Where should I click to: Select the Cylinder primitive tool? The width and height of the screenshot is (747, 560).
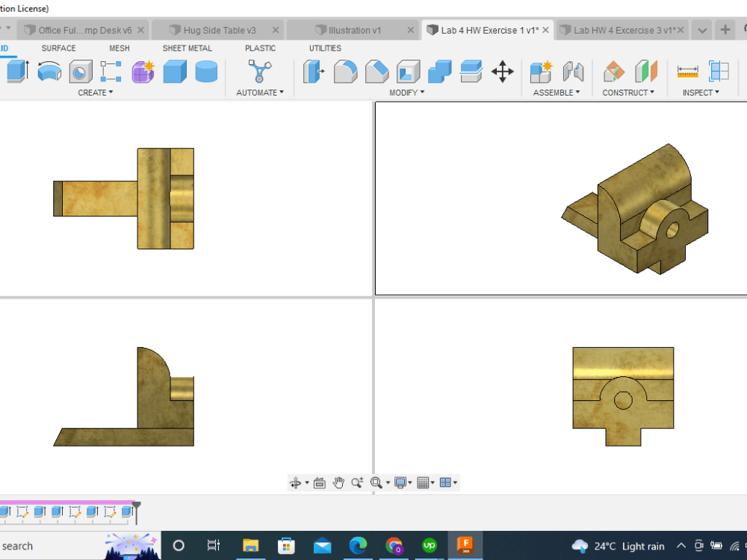pyautogui.click(x=206, y=72)
